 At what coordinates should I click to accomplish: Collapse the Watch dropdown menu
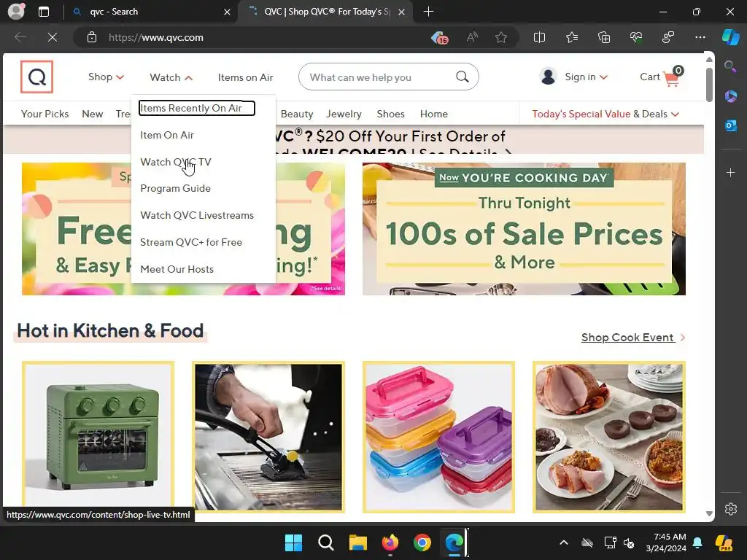(x=171, y=77)
